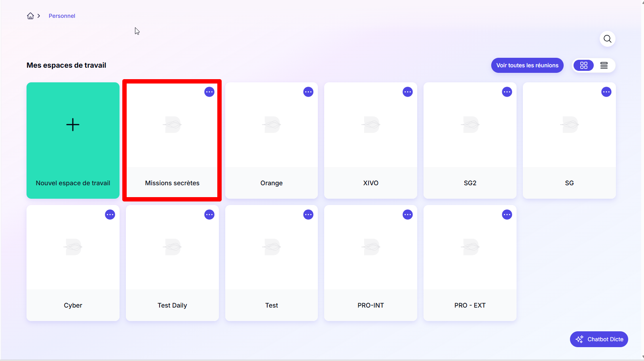Open options menu for PRO-INT workspace
Screen dimensions: 644x361
408,215
